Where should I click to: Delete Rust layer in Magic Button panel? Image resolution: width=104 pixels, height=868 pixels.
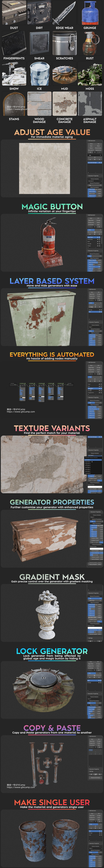point(100,242)
